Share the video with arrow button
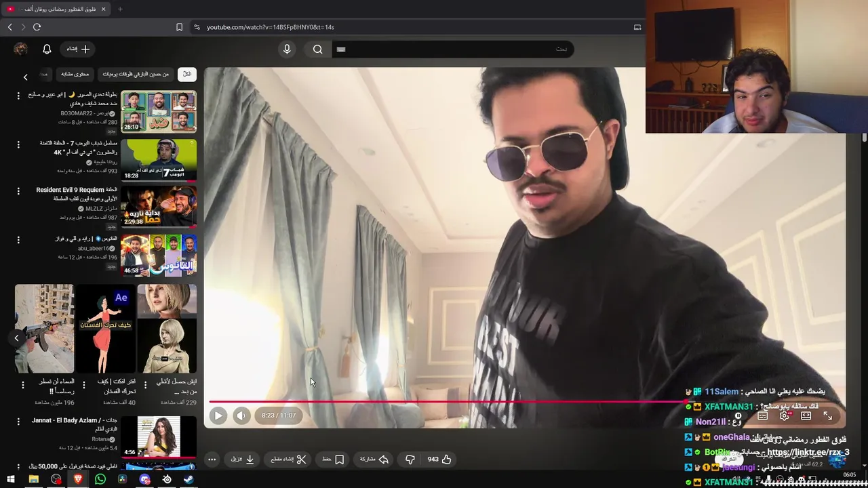This screenshot has width=868, height=488. 374,460
